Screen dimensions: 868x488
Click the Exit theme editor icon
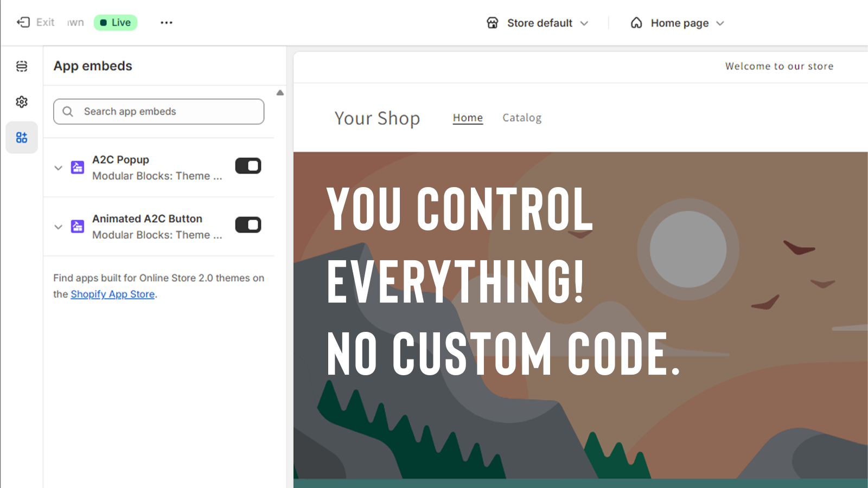pos(22,22)
